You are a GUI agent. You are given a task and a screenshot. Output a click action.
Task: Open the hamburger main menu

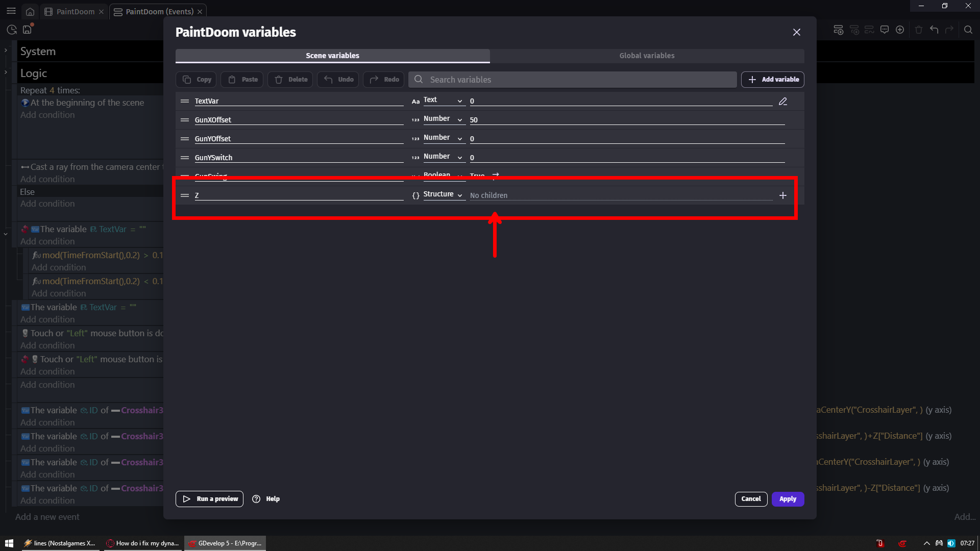pyautogui.click(x=11, y=11)
